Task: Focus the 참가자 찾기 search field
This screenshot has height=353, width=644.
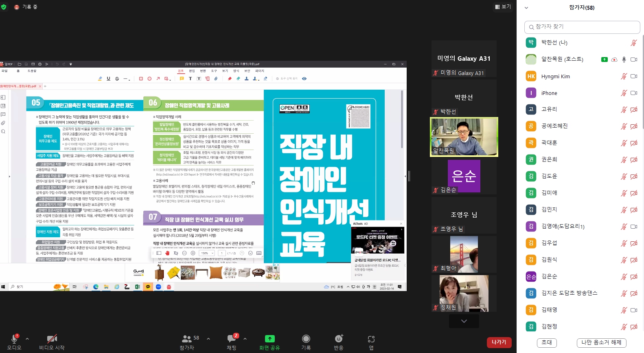Action: point(582,27)
